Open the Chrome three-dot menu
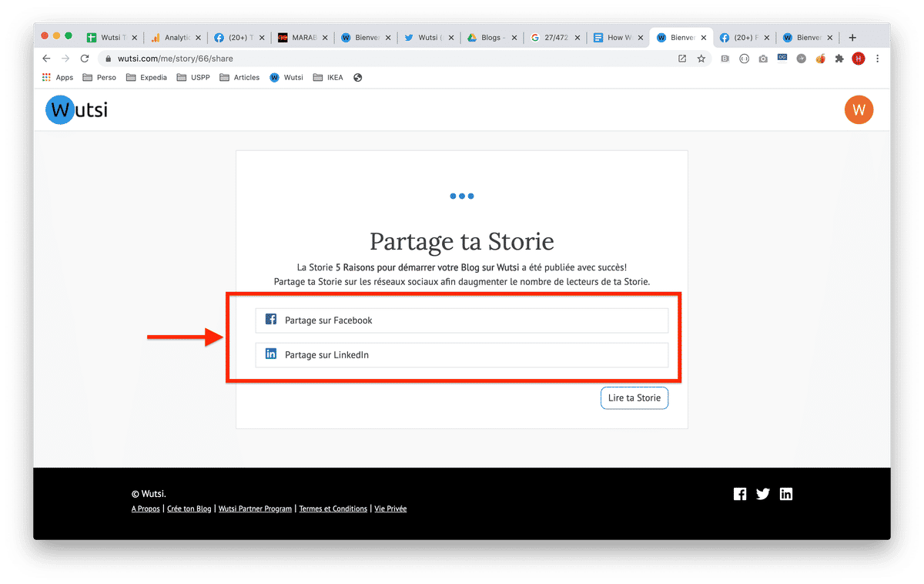The width and height of the screenshot is (924, 584). click(x=878, y=59)
